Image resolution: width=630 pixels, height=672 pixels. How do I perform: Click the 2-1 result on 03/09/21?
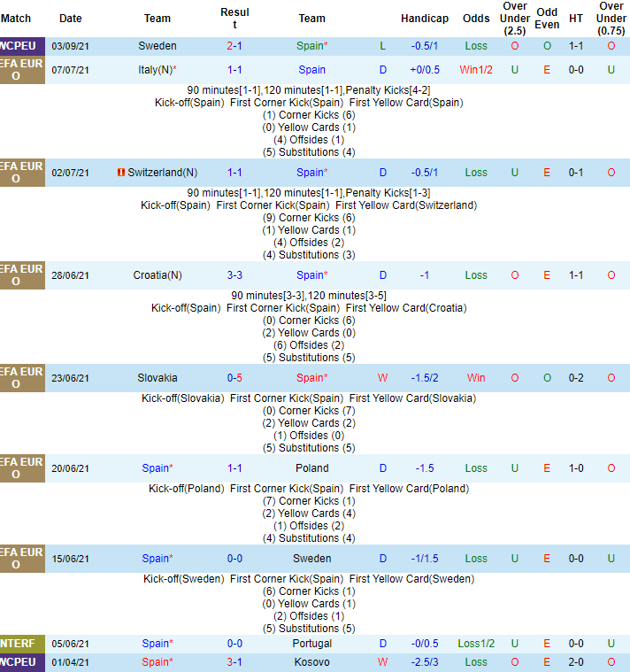tap(234, 46)
